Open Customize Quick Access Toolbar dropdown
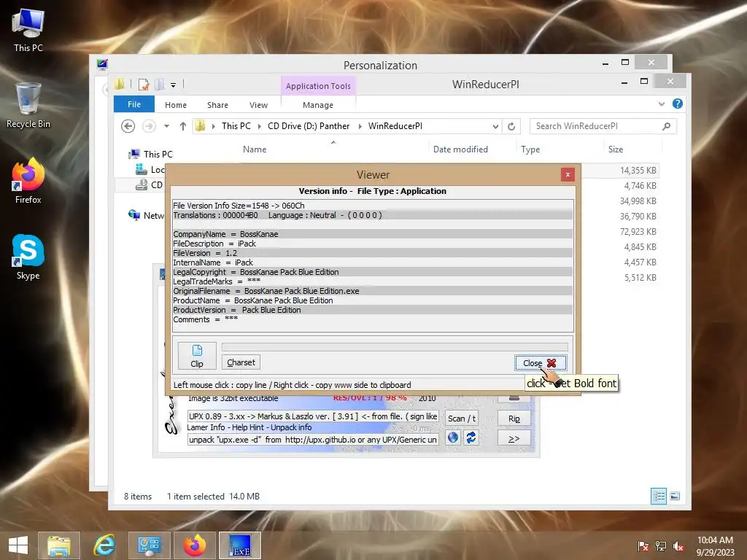The height and width of the screenshot is (560, 747). [174, 85]
